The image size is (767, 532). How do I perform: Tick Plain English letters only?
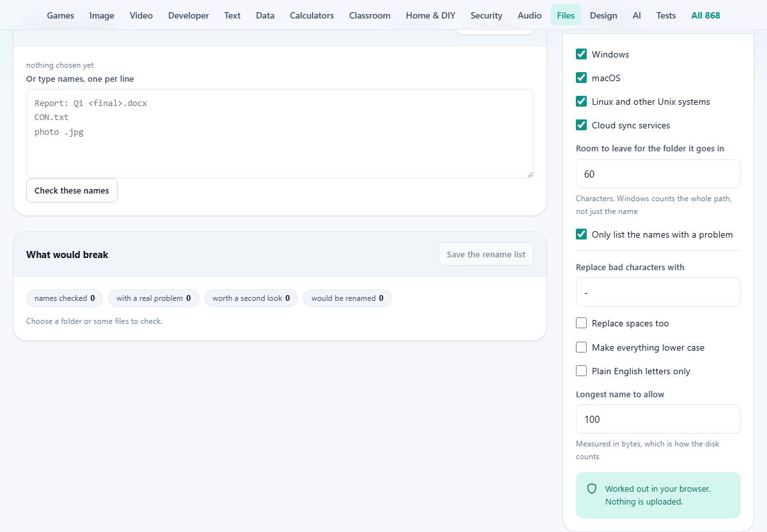point(582,371)
